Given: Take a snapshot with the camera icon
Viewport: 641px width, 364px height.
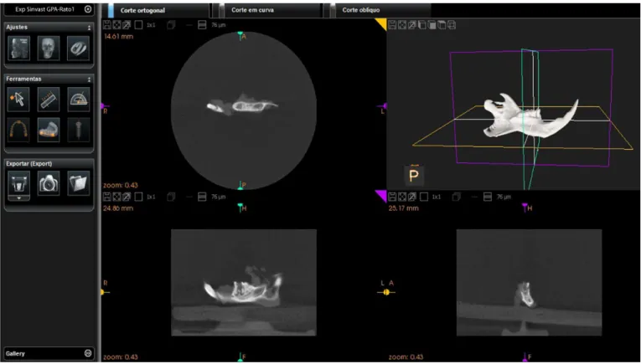Looking at the screenshot, I should (x=49, y=183).
